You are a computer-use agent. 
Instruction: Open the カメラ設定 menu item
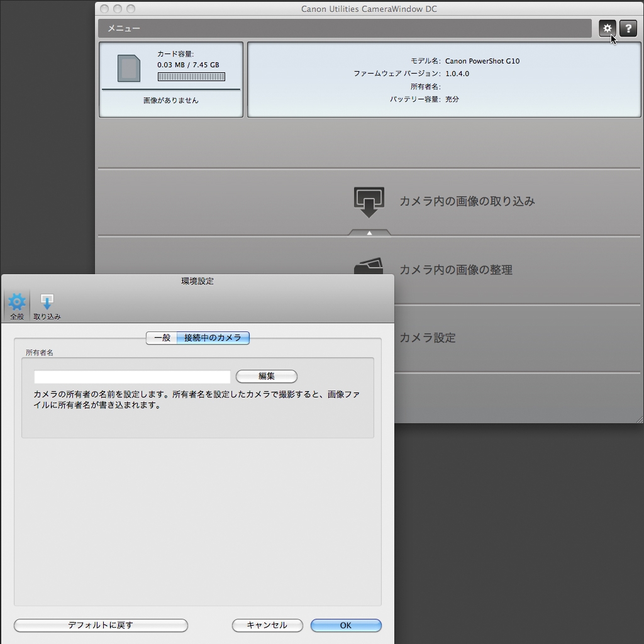coord(428,338)
